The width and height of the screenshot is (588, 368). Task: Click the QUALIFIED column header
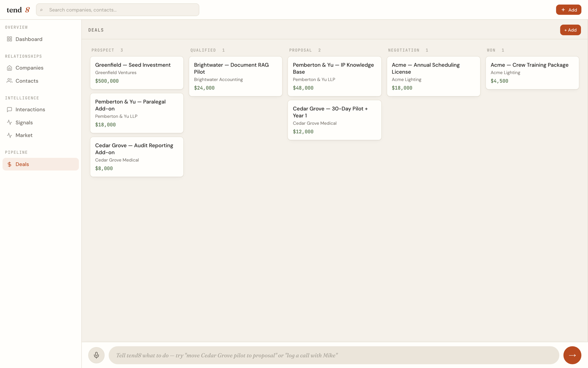pyautogui.click(x=203, y=50)
